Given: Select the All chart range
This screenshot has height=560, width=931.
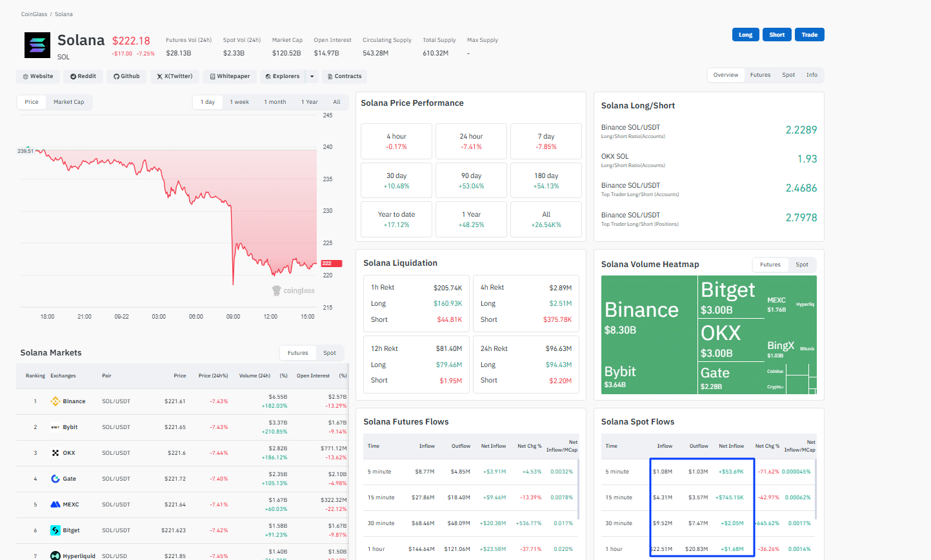Looking at the screenshot, I should tap(337, 102).
